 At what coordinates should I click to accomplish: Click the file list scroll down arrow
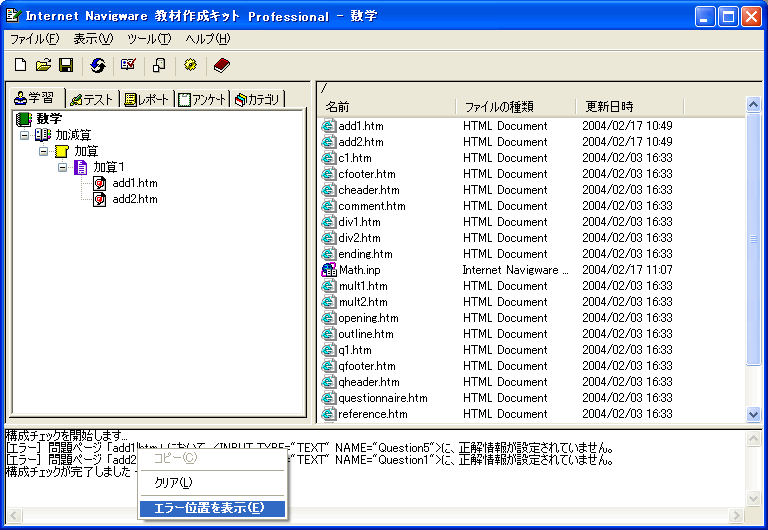753,414
